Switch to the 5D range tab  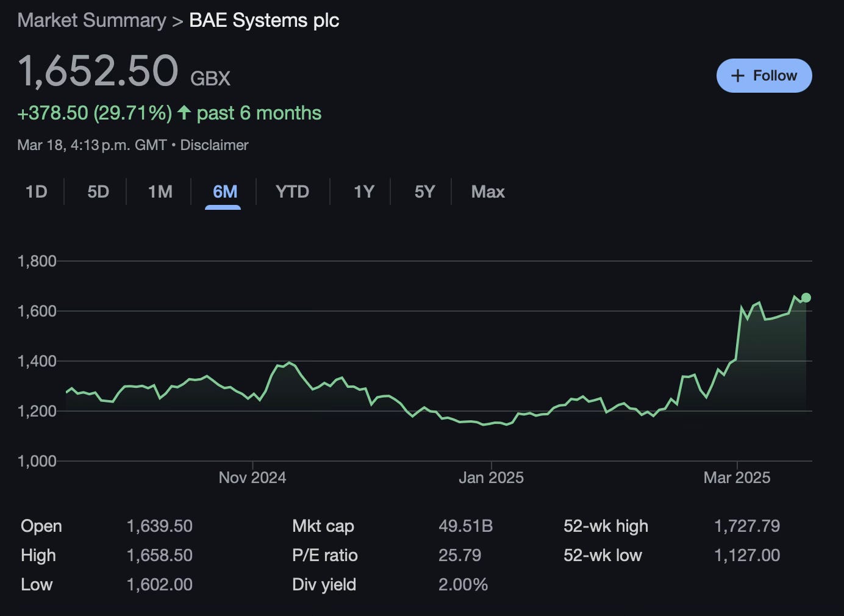click(98, 192)
